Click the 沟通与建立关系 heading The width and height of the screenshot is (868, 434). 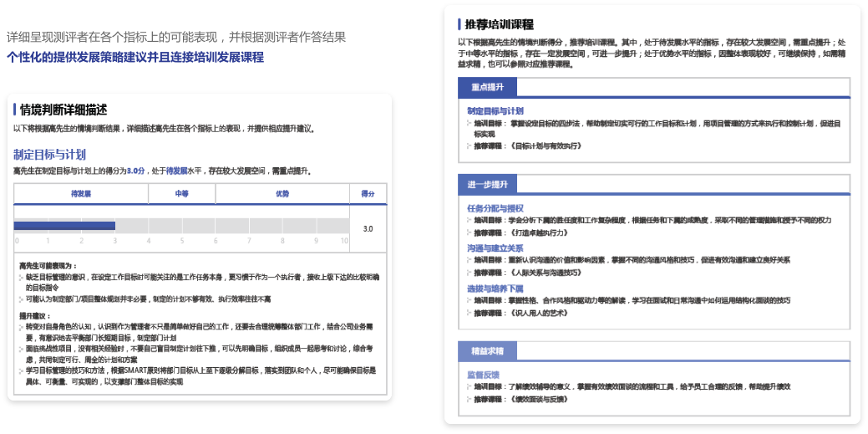point(495,248)
